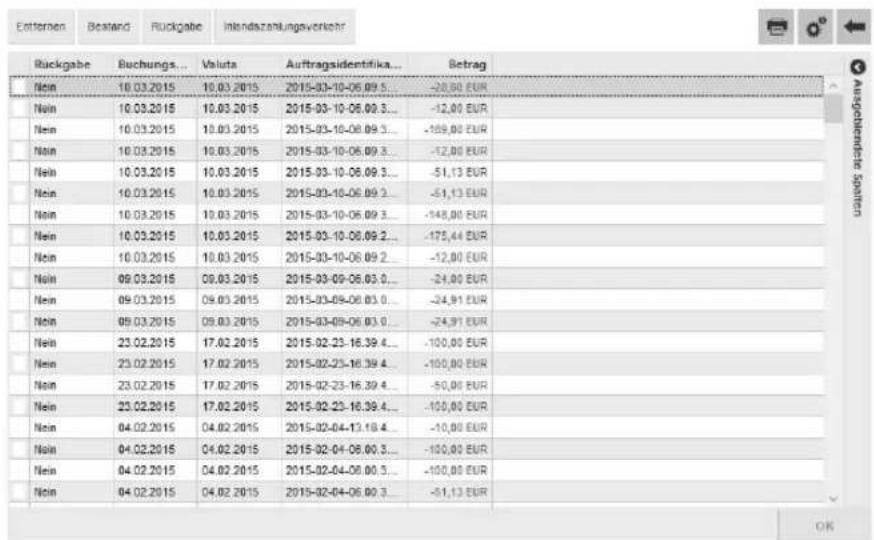Tick the checkbox in the 04.02.2015 -51,13 EUR row

(x=20, y=492)
